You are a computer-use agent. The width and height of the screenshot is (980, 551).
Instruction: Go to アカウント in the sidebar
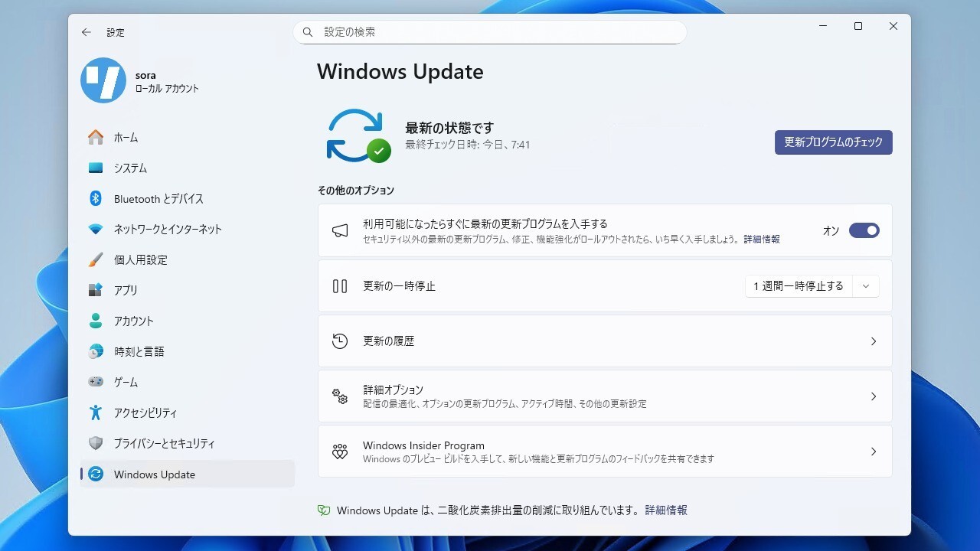[187, 321]
